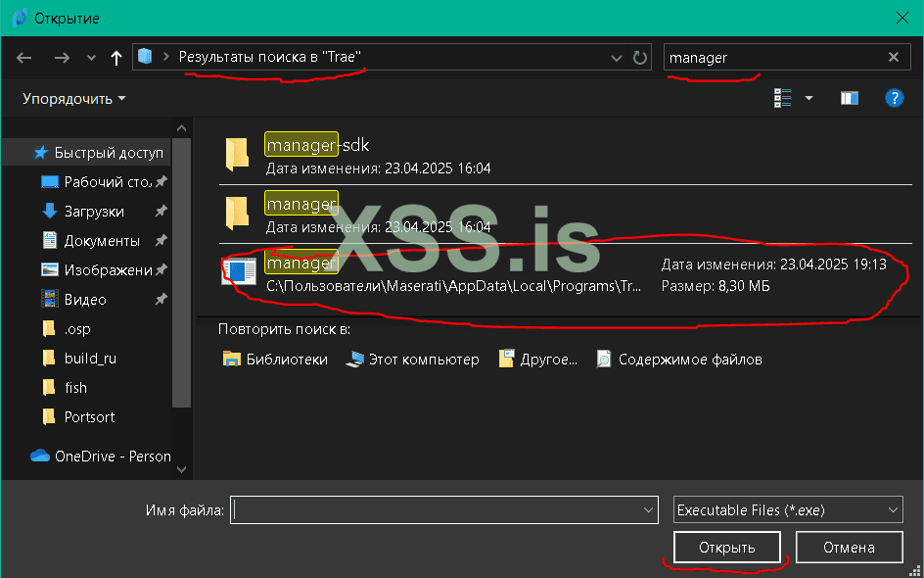The height and width of the screenshot is (578, 924).
Task: Go back with the left arrow button
Action: pyautogui.click(x=23, y=58)
